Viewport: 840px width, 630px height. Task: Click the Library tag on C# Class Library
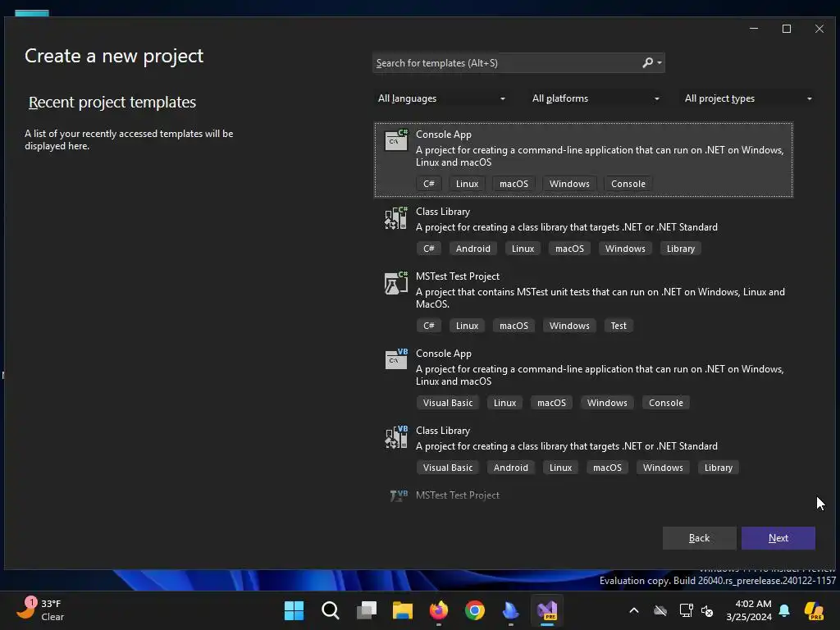click(680, 249)
